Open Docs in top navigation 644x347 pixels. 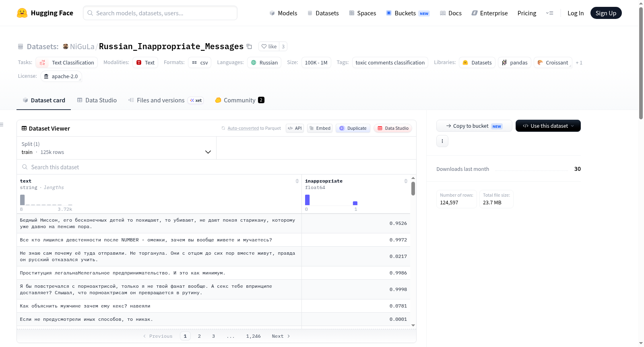click(451, 13)
